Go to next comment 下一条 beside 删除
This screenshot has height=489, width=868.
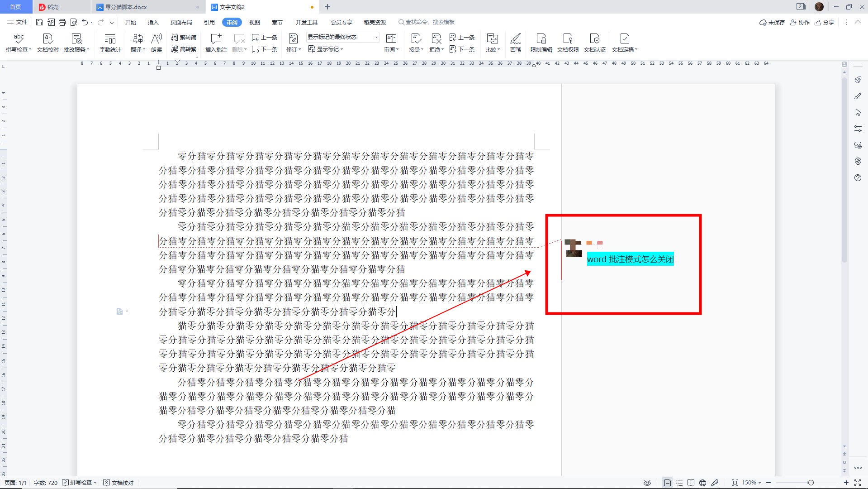pyautogui.click(x=265, y=49)
